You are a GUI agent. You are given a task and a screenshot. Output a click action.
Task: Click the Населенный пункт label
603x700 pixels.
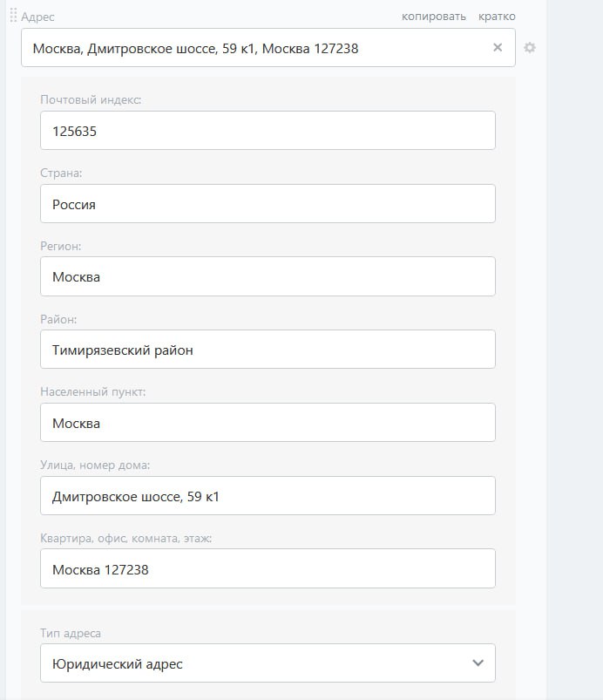tap(92, 392)
